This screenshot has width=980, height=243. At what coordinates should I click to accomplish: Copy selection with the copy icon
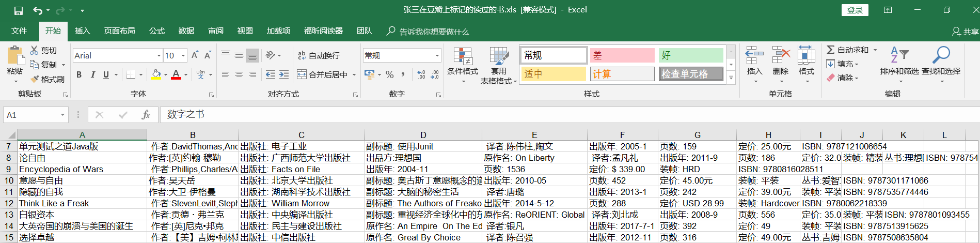pyautogui.click(x=35, y=65)
